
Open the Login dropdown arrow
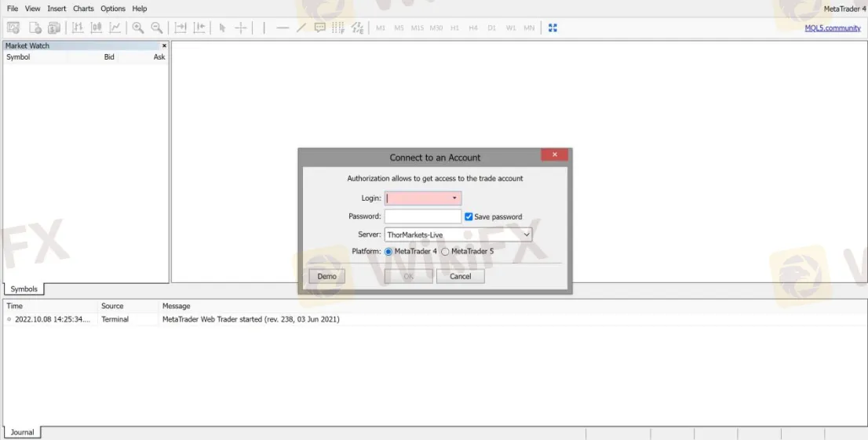pyautogui.click(x=454, y=198)
